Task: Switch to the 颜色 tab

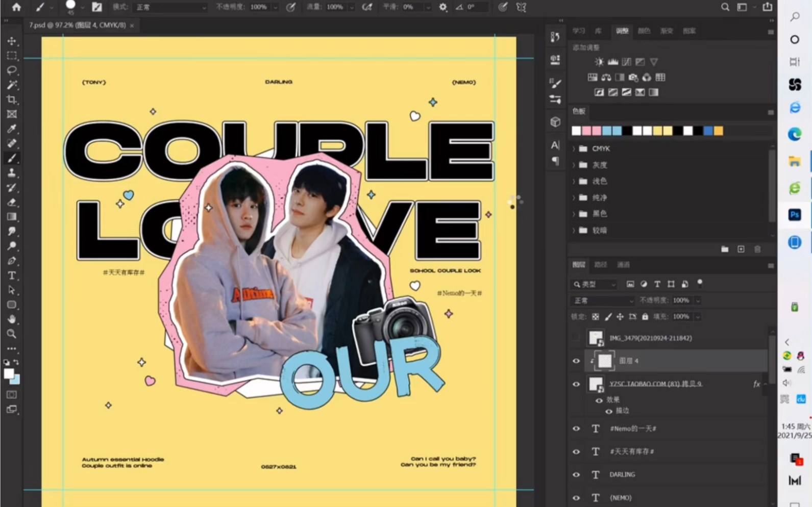Action: click(x=644, y=31)
